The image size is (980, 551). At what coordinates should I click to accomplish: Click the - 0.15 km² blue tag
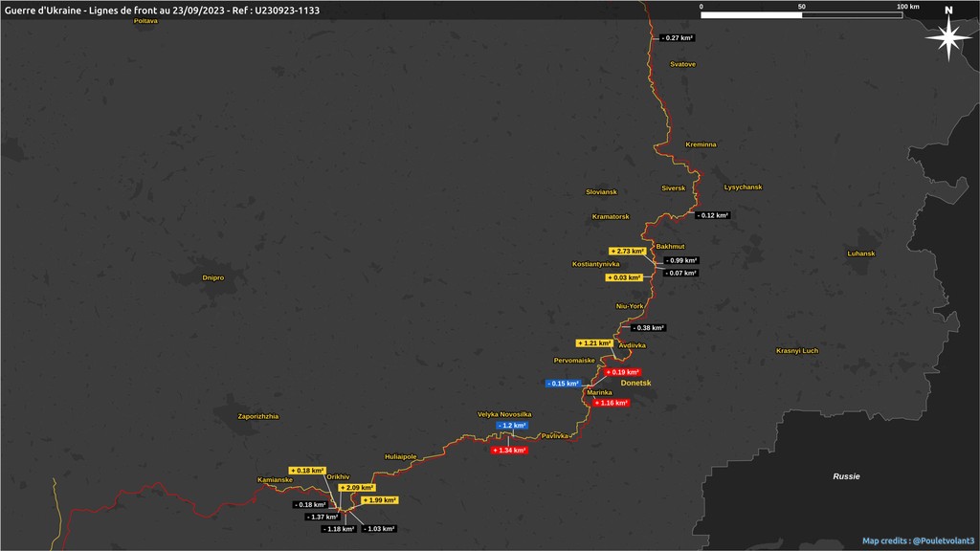[563, 384]
